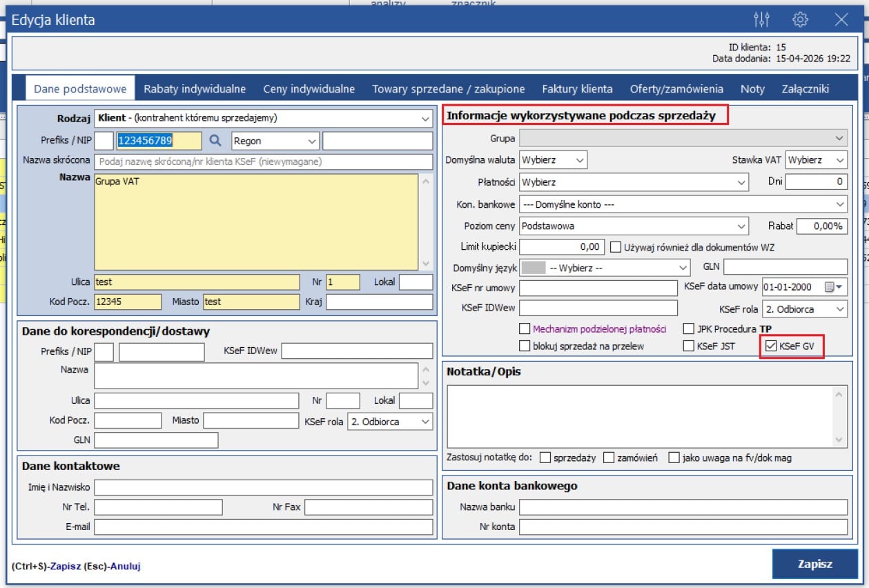Image resolution: width=869 pixels, height=588 pixels.
Task: Click the Anuluj link at bottom
Action: (125, 567)
